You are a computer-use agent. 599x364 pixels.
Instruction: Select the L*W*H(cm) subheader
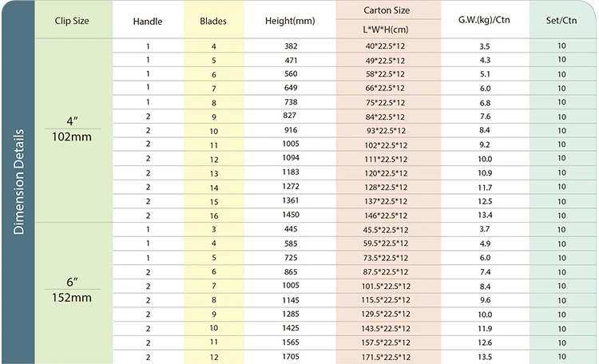tap(386, 30)
